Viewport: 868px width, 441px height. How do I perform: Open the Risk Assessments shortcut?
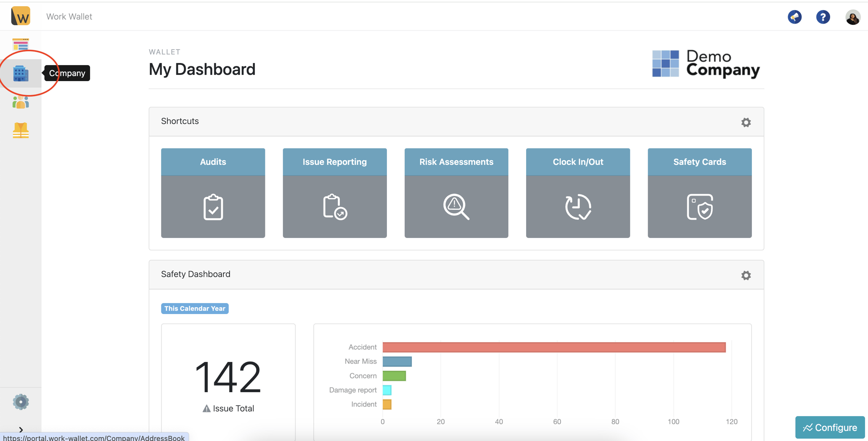click(x=456, y=193)
